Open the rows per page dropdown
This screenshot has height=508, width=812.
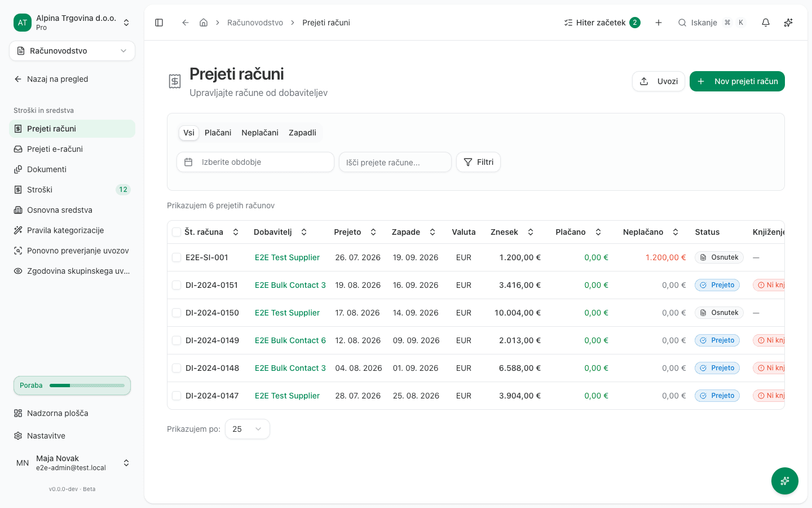click(248, 429)
